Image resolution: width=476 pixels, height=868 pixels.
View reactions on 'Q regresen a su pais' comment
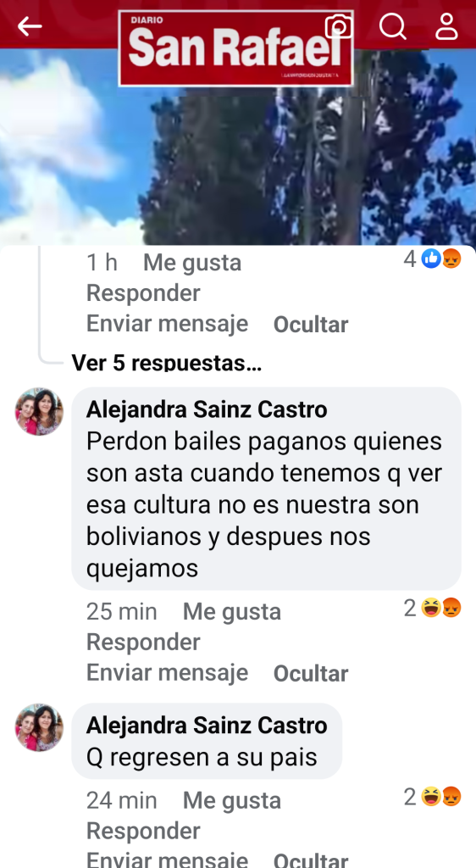point(432,797)
